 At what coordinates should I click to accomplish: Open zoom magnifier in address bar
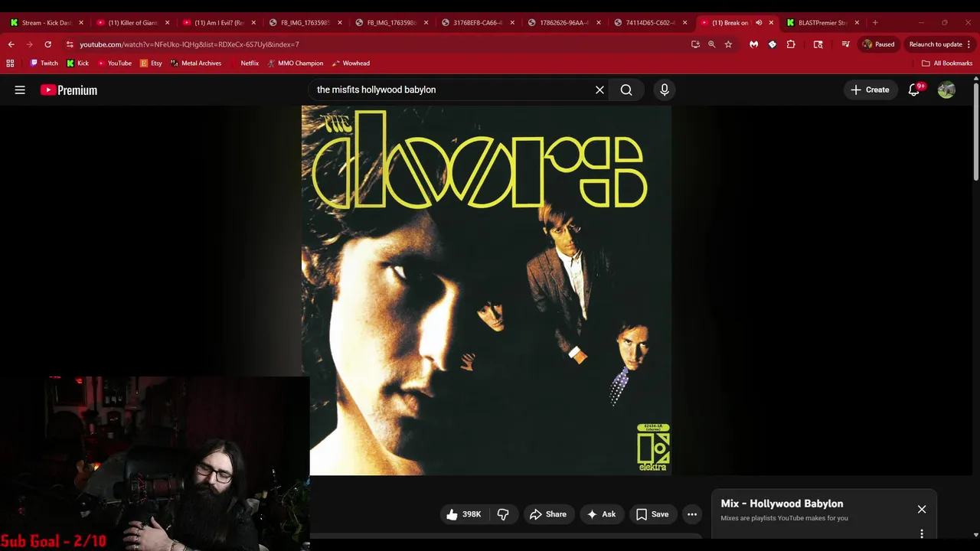(711, 44)
